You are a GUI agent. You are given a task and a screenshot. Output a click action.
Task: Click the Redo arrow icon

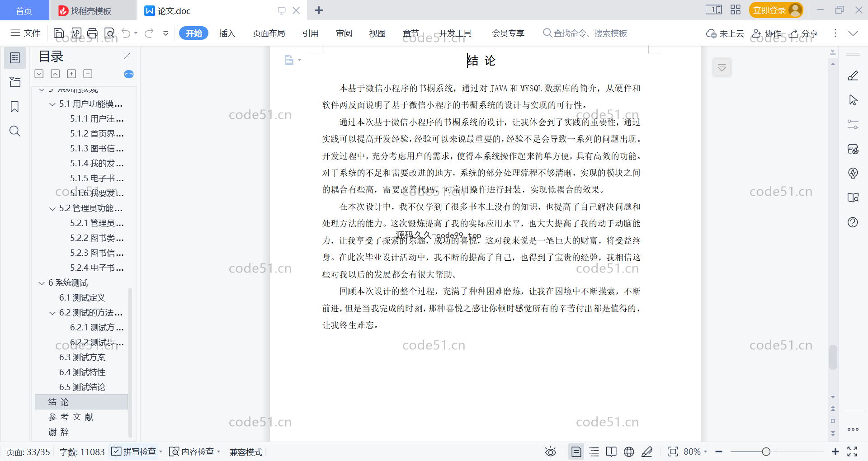pyautogui.click(x=149, y=33)
